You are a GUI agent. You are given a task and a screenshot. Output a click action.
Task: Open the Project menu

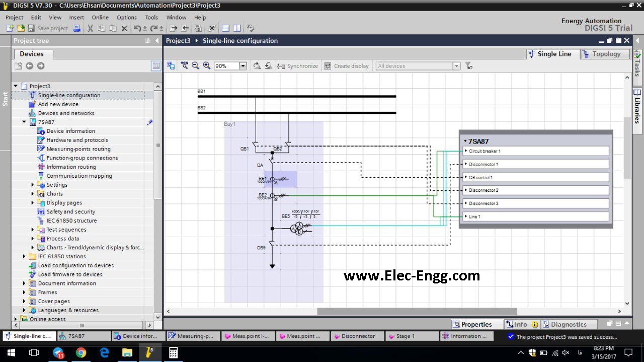click(14, 17)
